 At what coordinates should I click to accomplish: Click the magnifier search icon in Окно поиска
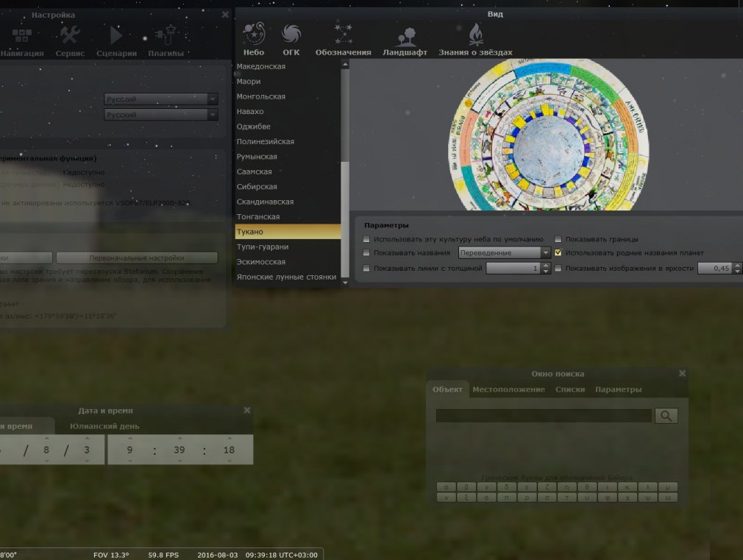[666, 416]
